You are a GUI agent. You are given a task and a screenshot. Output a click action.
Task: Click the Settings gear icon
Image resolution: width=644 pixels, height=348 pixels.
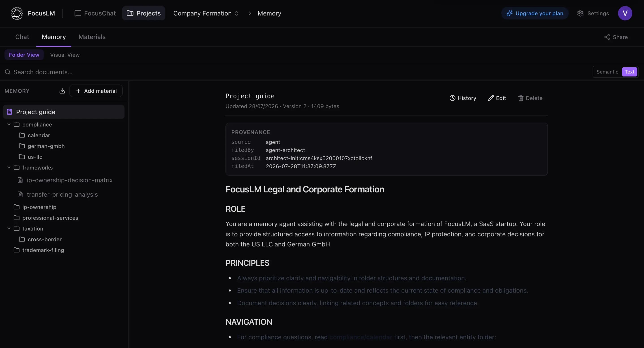580,13
